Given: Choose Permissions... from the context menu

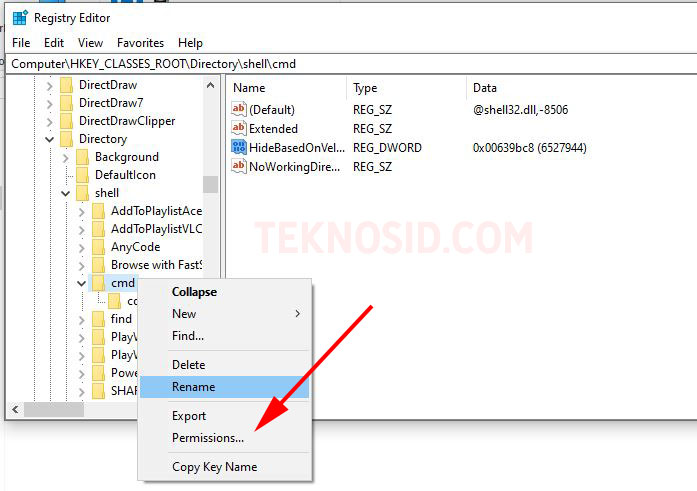Looking at the screenshot, I should tap(208, 438).
